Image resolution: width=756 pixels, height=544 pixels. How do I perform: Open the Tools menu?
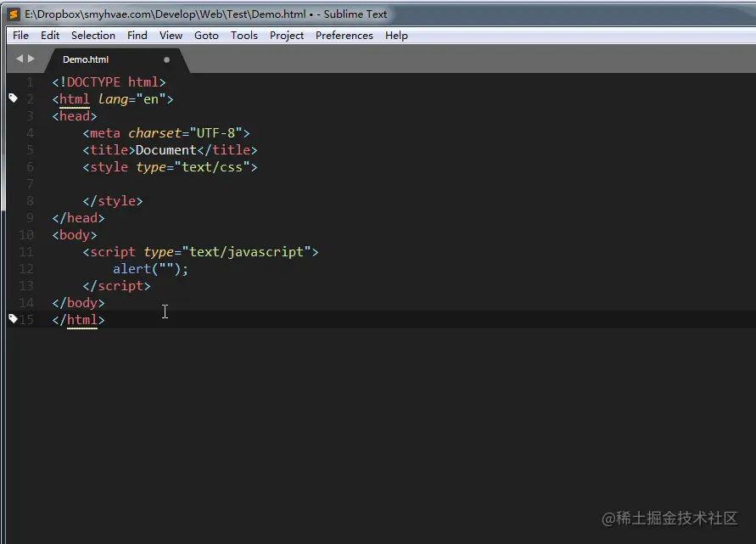[x=244, y=36]
